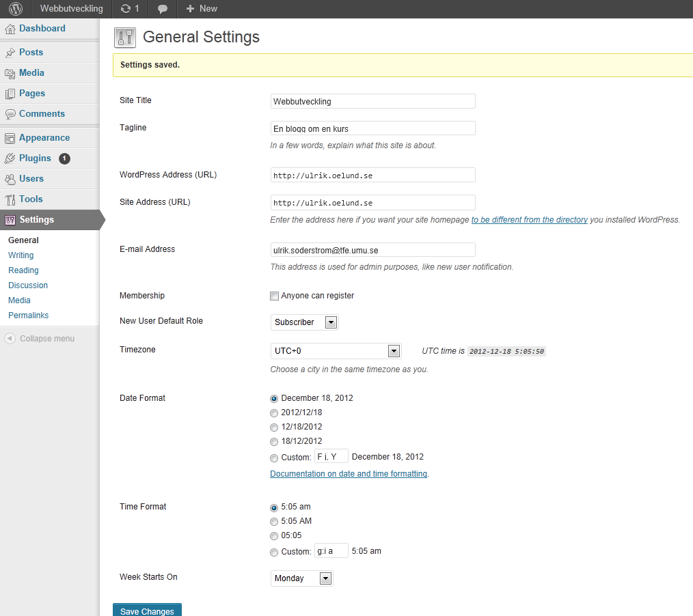The width and height of the screenshot is (693, 616).
Task: Click the Collapse menu arrow icon
Action: [x=10, y=339]
